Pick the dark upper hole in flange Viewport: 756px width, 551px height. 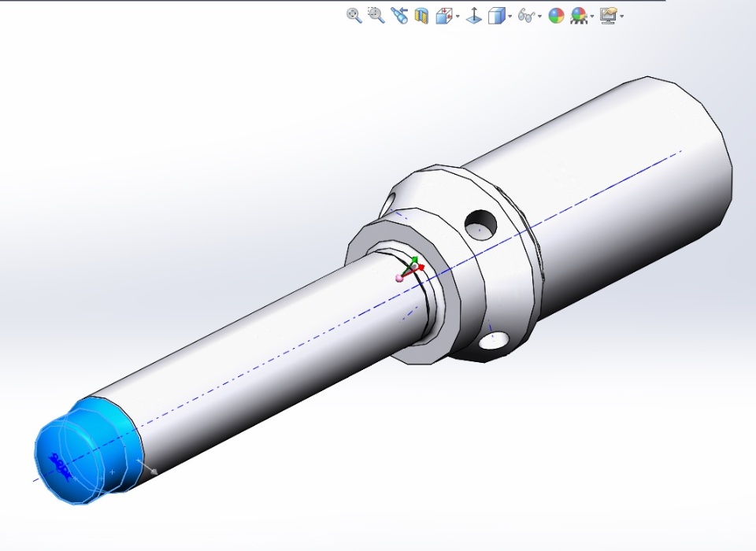480,224
